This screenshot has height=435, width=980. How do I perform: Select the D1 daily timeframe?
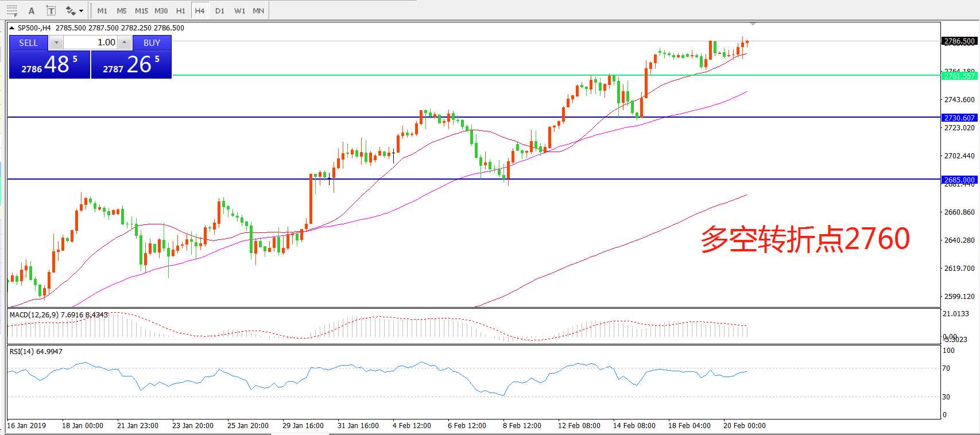[x=219, y=11]
